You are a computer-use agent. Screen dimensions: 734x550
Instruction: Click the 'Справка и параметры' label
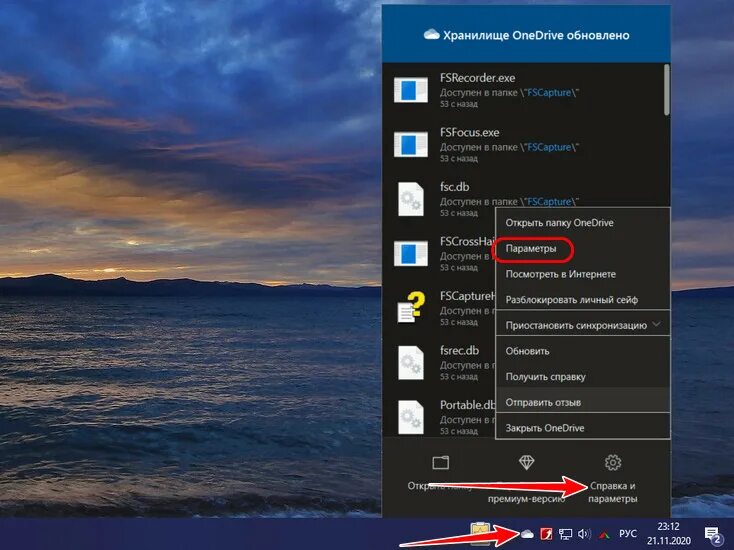click(612, 492)
